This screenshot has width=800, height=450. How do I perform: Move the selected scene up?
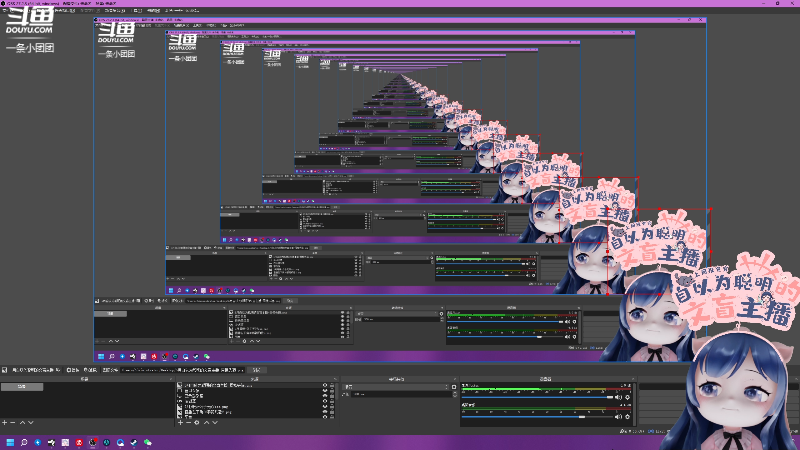click(22, 422)
